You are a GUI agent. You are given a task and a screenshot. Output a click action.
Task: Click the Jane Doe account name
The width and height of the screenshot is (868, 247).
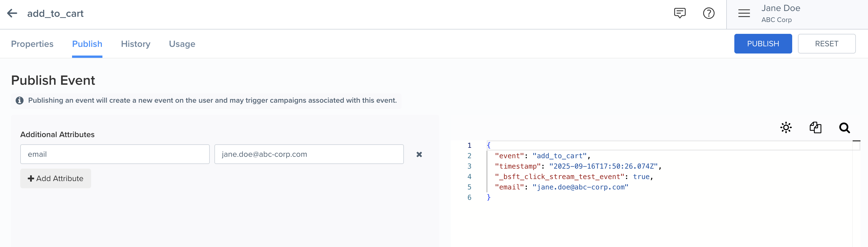click(x=780, y=8)
